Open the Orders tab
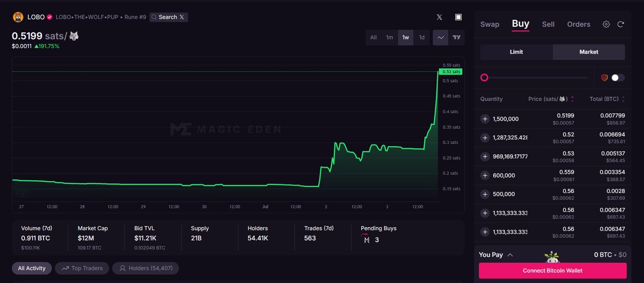Screen dimensions: 644x283 pyautogui.click(x=579, y=24)
